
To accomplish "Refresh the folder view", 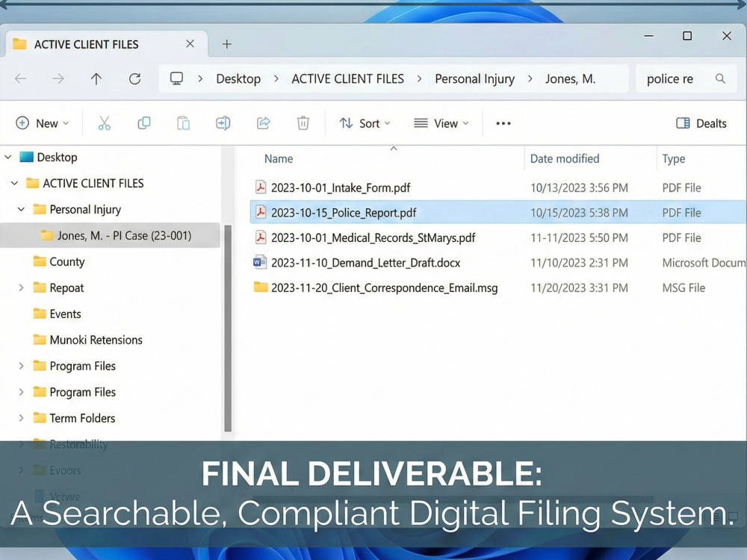I will click(134, 78).
